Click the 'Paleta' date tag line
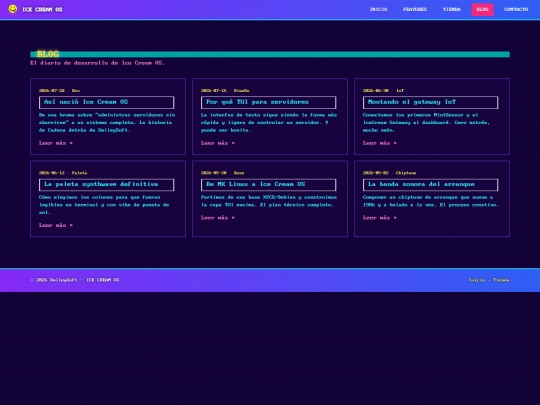Screen dimensions: 540x405 [x=63, y=173]
